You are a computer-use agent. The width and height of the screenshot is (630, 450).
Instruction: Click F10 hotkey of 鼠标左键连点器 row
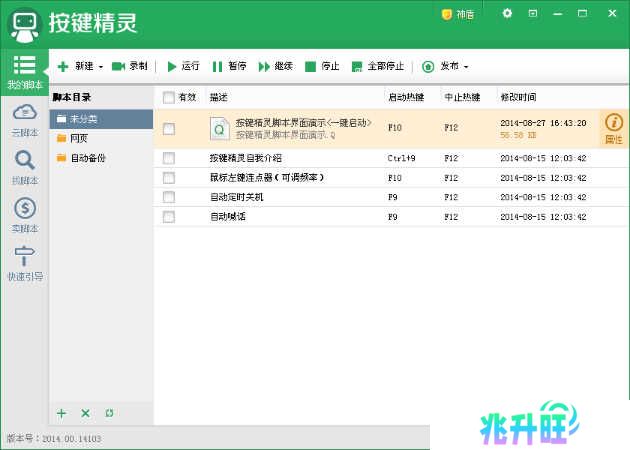(395, 178)
